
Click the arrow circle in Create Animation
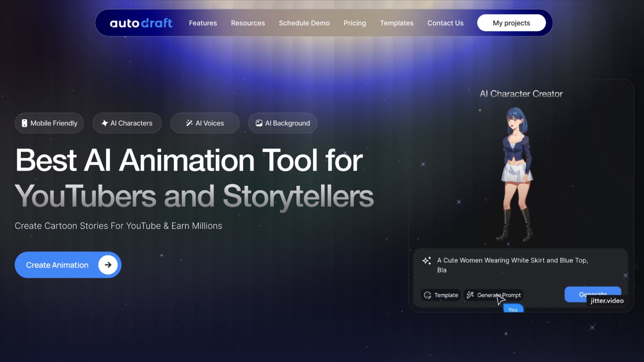tap(108, 265)
